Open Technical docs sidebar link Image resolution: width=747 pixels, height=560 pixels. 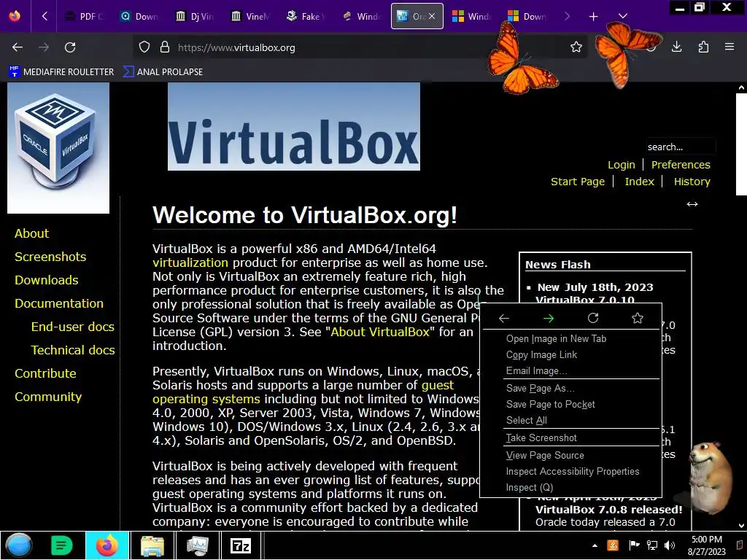tap(73, 350)
